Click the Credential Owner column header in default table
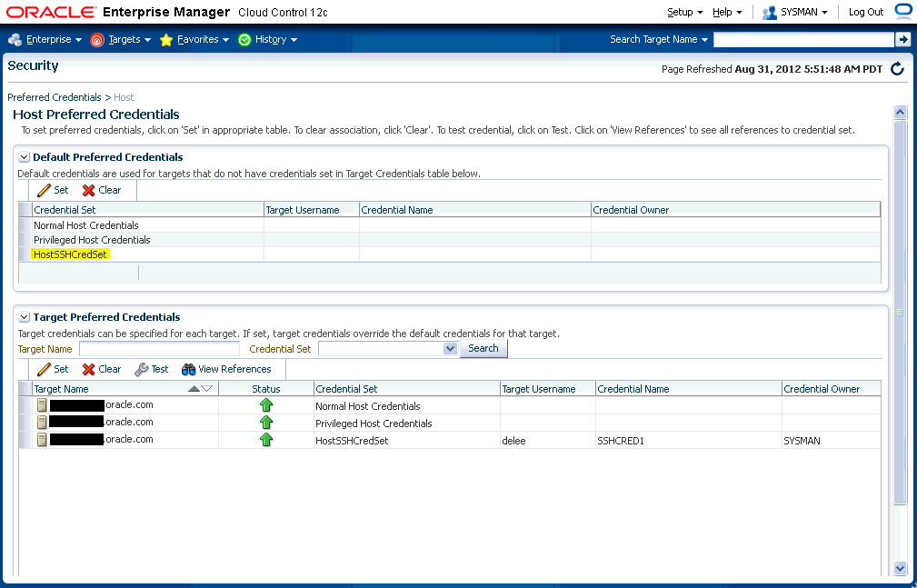The image size is (917, 588). click(736, 210)
